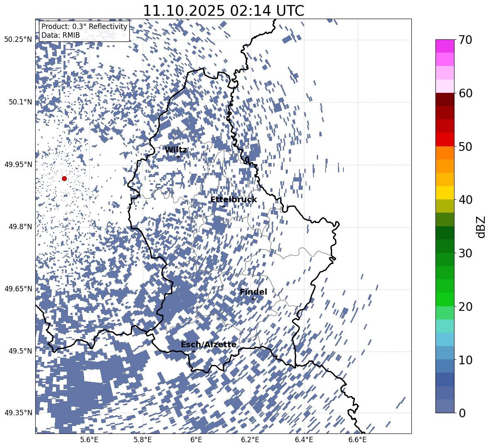Screen dimensions: 491x448
Task: Click the cross marker at Findel
Action: point(253,299)
